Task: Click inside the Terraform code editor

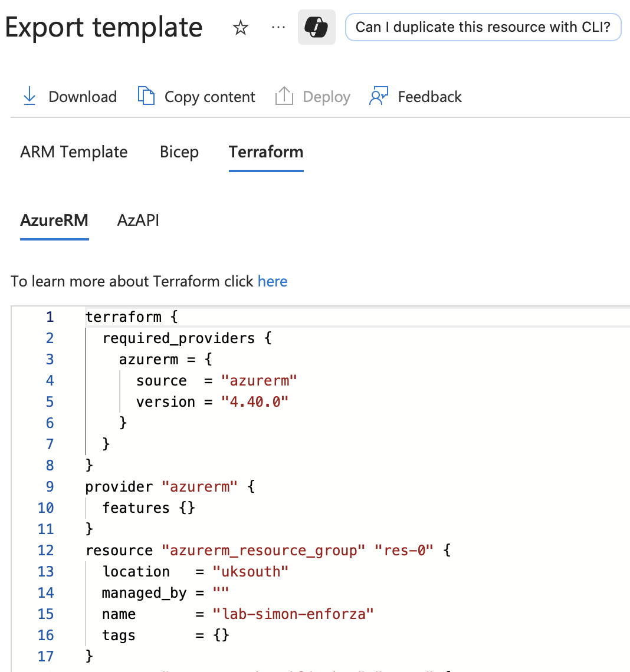Action: tap(295, 472)
